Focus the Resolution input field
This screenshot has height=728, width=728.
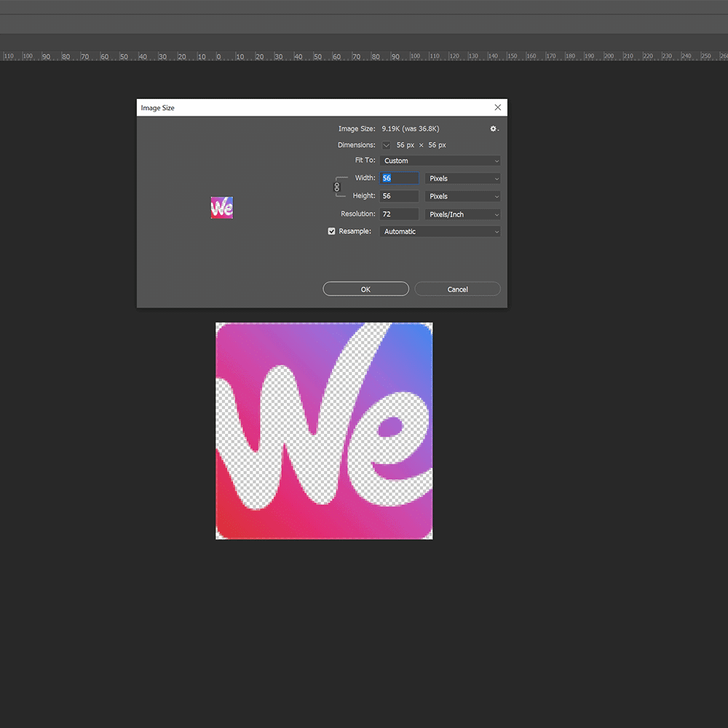tap(399, 215)
